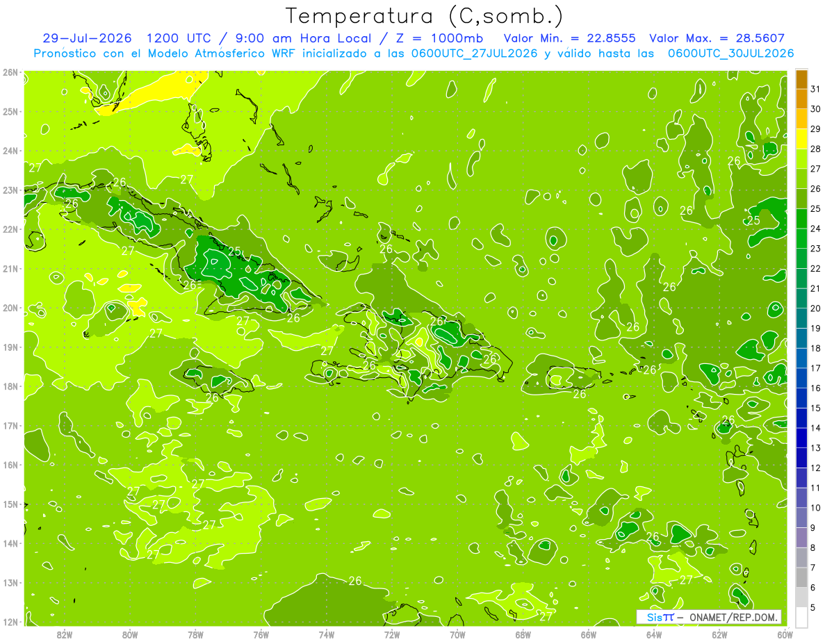Click the color scale label 31

click(815, 89)
